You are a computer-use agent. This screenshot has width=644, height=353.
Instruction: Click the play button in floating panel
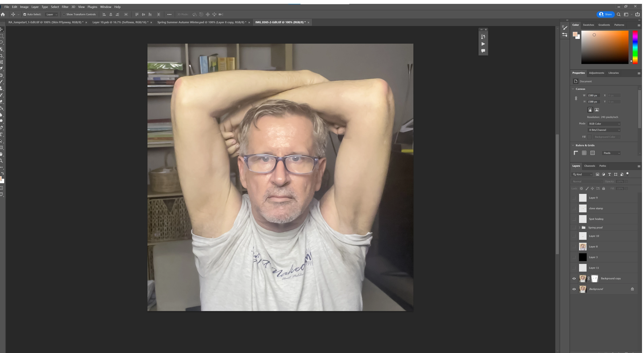[x=483, y=44]
